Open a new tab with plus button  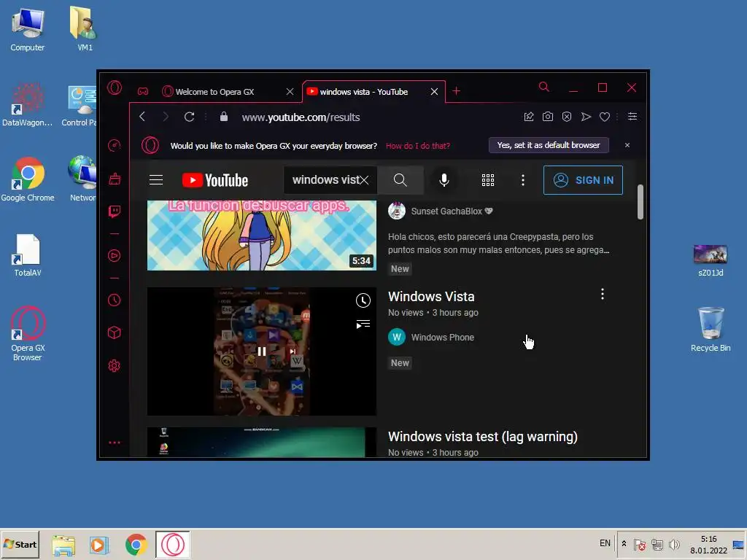click(x=456, y=91)
